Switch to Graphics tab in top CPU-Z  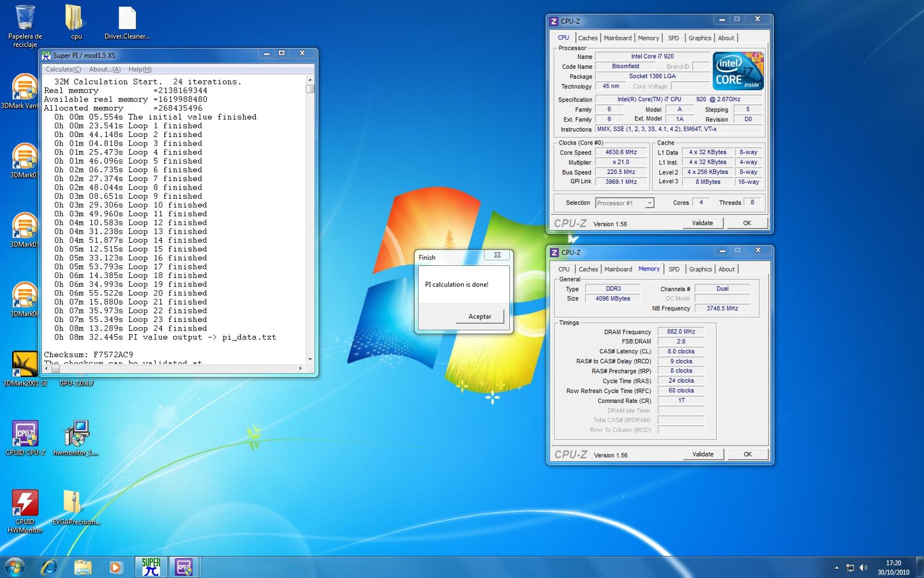pyautogui.click(x=700, y=38)
